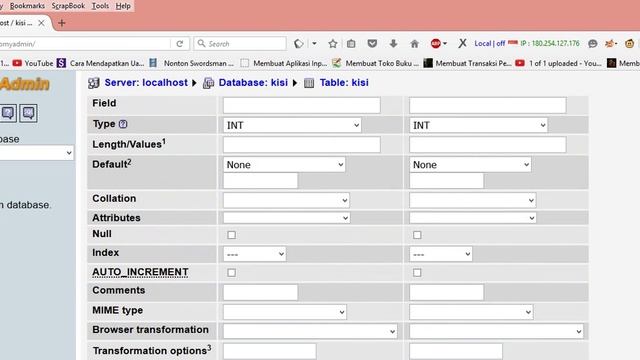
Task: Click the Table kisi breadcrumb icon
Action: pos(309,83)
